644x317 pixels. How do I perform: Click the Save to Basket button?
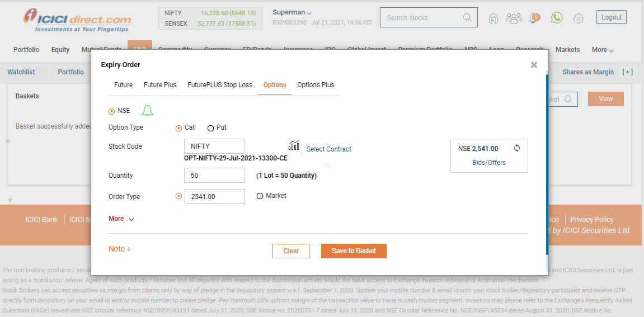click(354, 251)
